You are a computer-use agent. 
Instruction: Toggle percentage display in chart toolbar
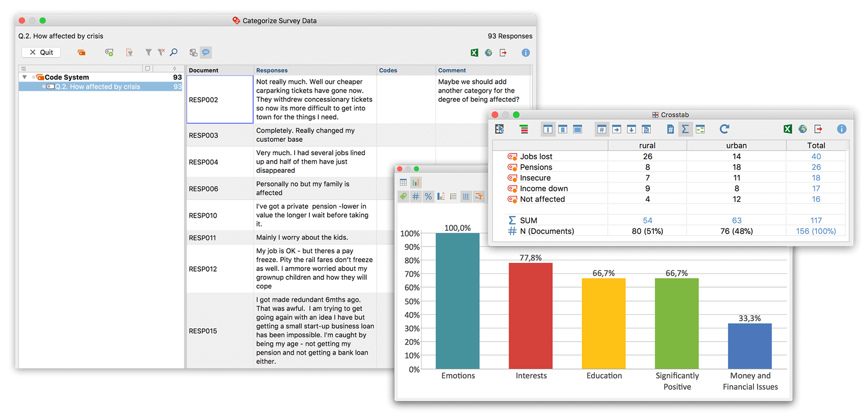(x=428, y=196)
